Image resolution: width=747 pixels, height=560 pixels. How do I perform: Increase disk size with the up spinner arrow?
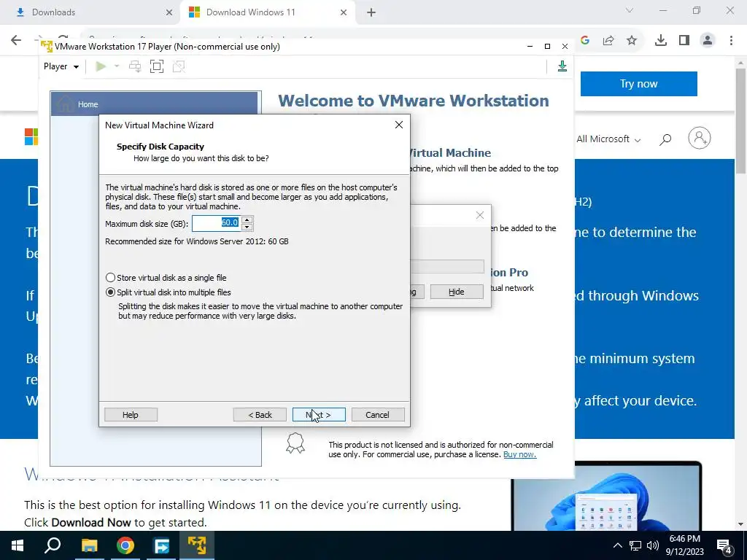click(247, 219)
